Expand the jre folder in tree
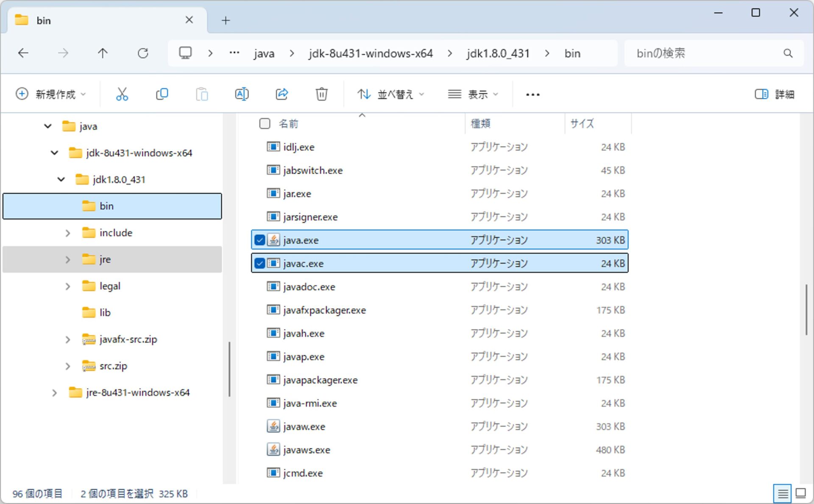 click(x=68, y=259)
